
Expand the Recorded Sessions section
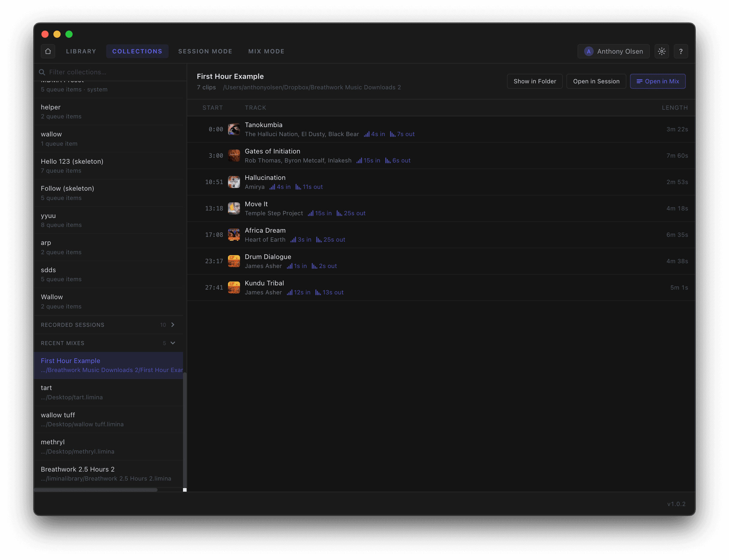click(x=173, y=325)
